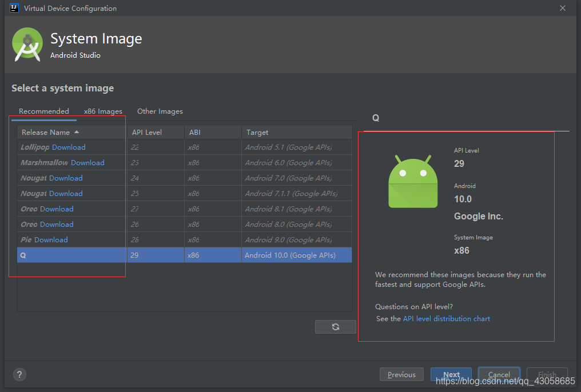Click the Android 8.0 (Google APIs) cell
The width and height of the screenshot is (581, 392).
click(297, 225)
